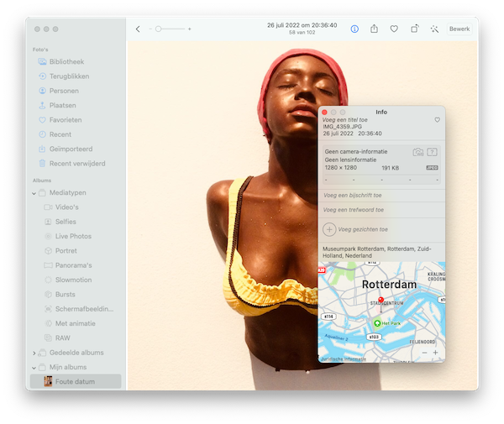Click the zoom out minus icon

150,29
